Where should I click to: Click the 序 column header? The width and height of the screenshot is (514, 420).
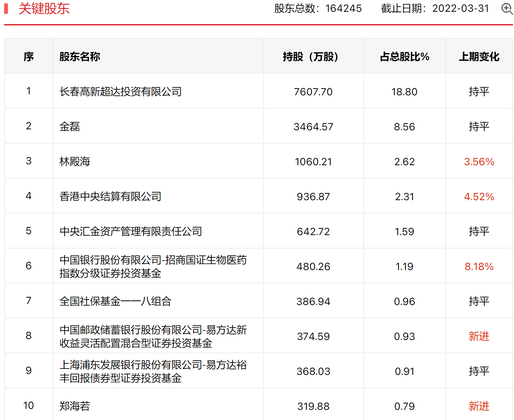tap(29, 57)
